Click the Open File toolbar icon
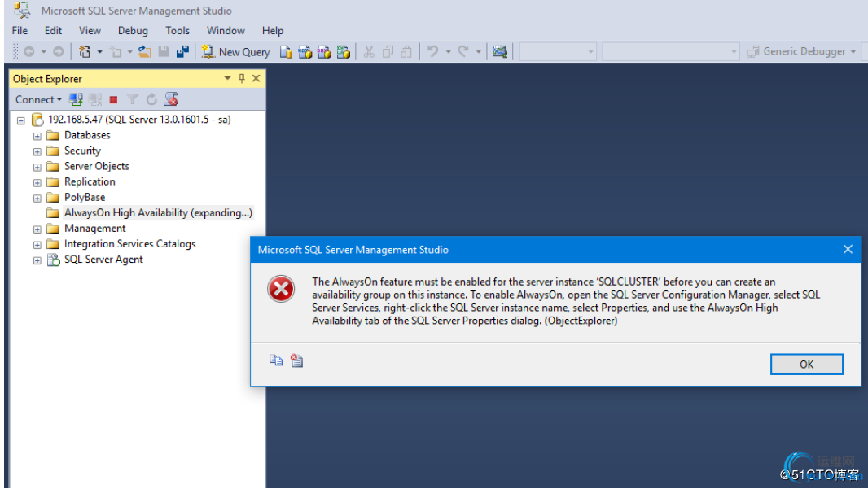868x489 pixels. pos(144,52)
